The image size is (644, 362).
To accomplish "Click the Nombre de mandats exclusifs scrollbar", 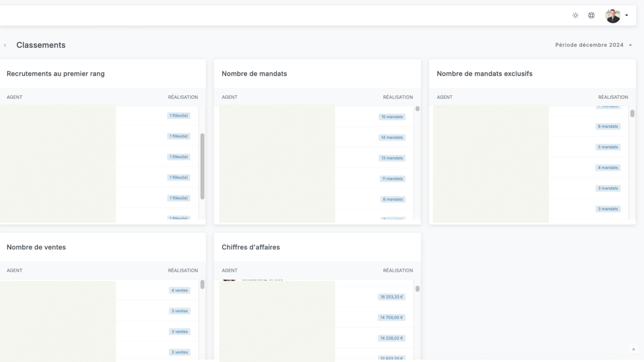I will pos(632,113).
